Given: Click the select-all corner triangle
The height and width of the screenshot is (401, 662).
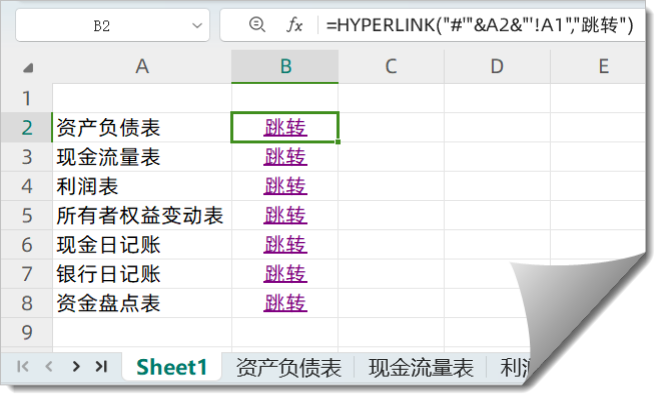Looking at the screenshot, I should [x=28, y=67].
